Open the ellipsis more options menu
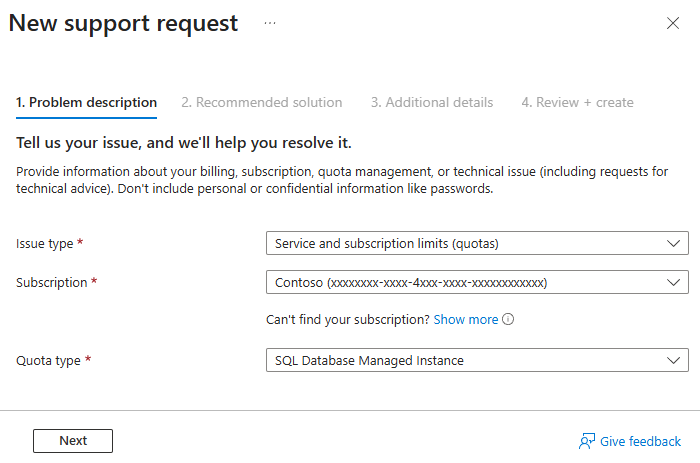The image size is (700, 463). tap(270, 22)
